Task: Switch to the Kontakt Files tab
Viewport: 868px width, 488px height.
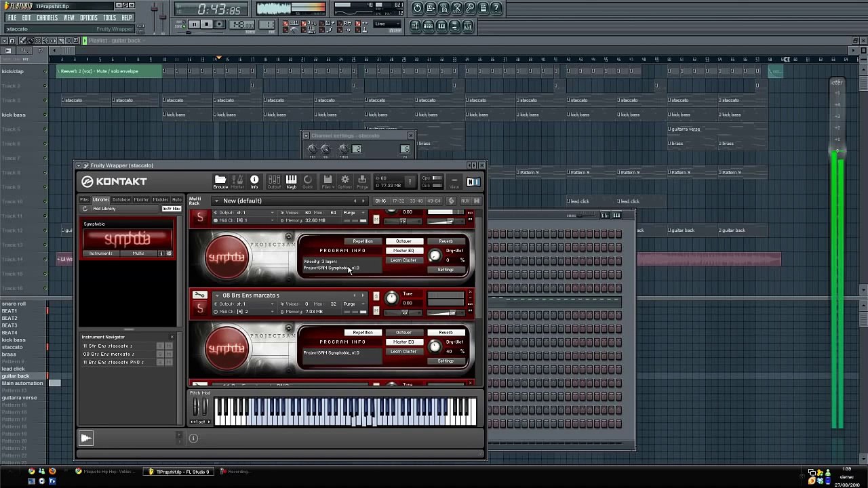Action: pos(84,200)
